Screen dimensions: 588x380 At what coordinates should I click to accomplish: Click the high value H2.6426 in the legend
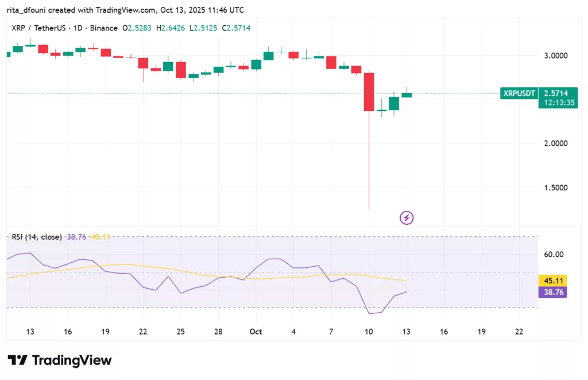(x=170, y=27)
